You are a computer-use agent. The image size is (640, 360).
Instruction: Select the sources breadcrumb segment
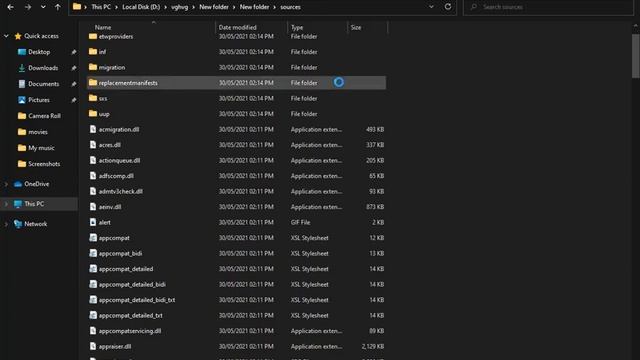tap(290, 7)
